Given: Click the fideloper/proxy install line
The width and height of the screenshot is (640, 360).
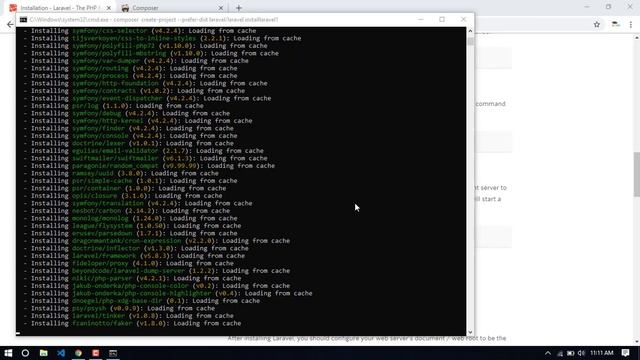Looking at the screenshot, I should pyautogui.click(x=129, y=263).
